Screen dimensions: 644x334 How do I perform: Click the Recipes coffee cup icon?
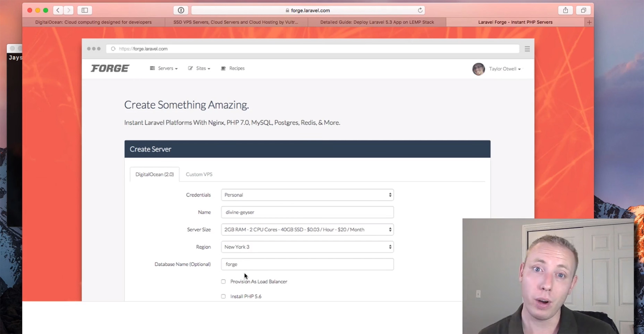click(223, 68)
